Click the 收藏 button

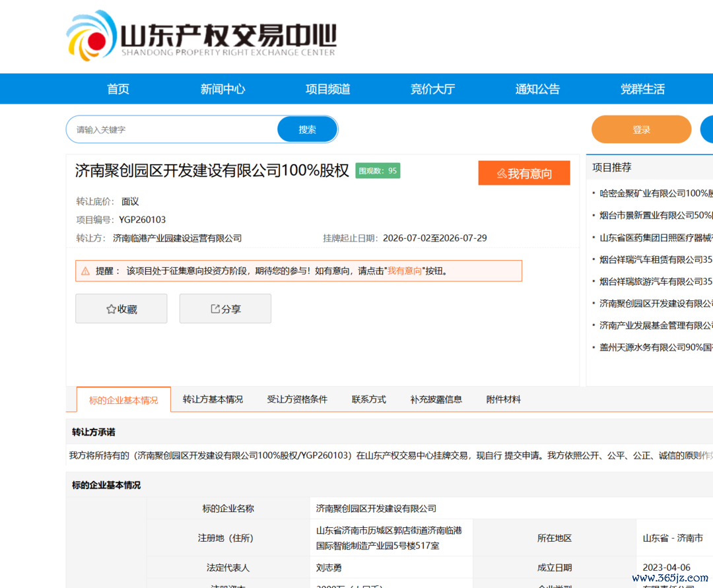click(x=121, y=309)
